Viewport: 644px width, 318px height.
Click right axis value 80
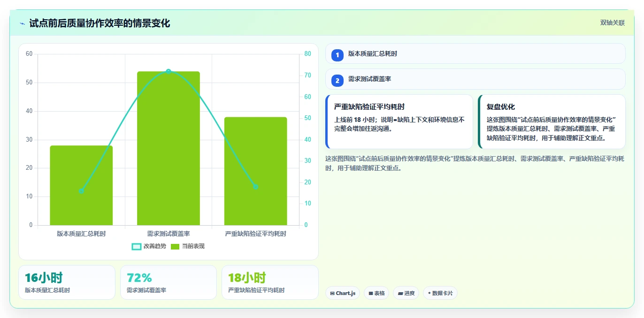(308, 54)
